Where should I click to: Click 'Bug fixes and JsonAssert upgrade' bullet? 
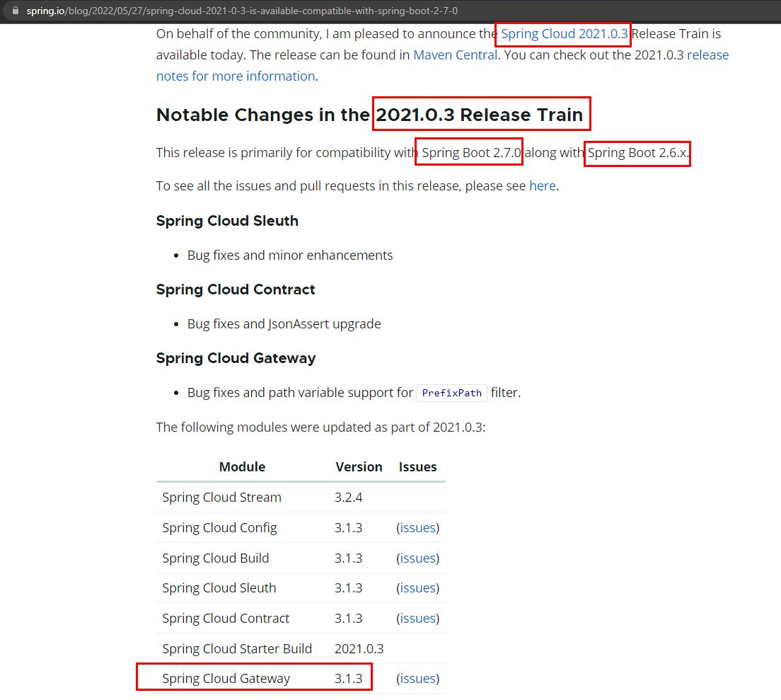coord(284,324)
